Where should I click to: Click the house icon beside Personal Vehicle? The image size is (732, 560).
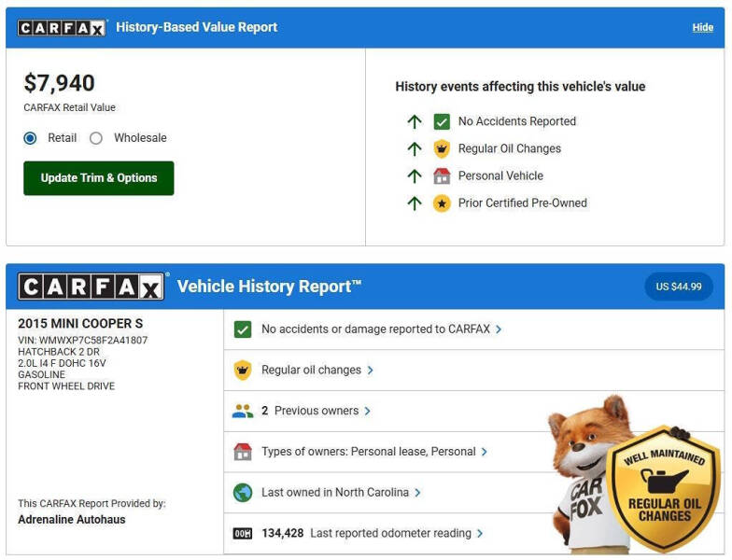click(442, 175)
